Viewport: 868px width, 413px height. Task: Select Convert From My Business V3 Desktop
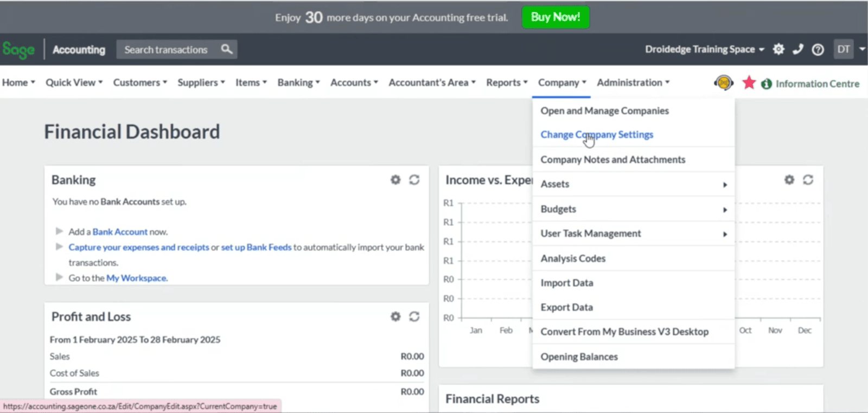point(634,332)
